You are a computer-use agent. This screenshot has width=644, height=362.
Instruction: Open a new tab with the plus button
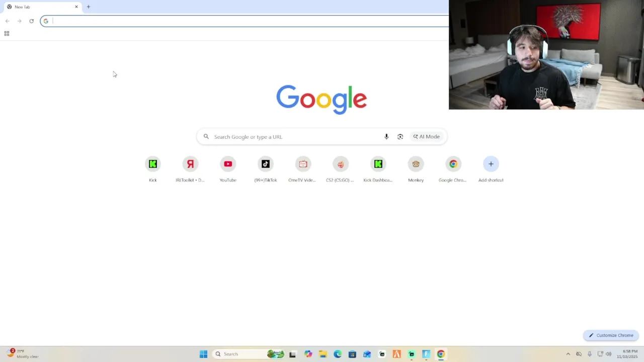89,7
